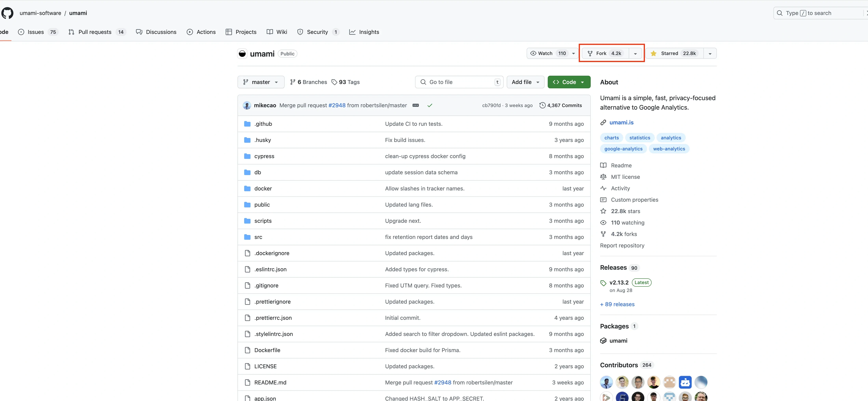The height and width of the screenshot is (401, 868).
Task: Expand the Fork options dropdown arrow
Action: pyautogui.click(x=635, y=54)
